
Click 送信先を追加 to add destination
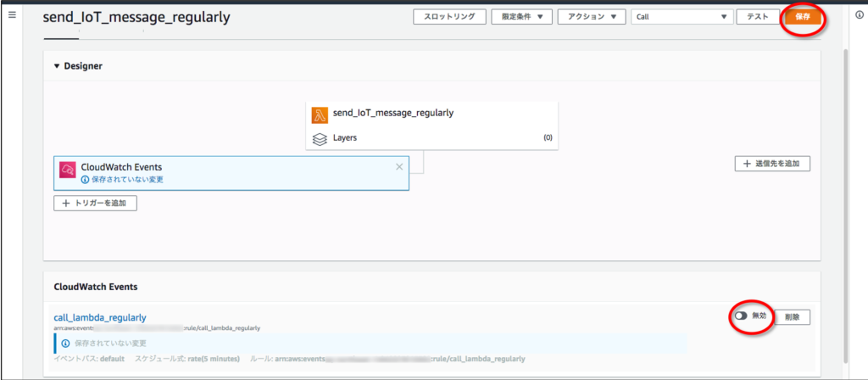pos(771,164)
